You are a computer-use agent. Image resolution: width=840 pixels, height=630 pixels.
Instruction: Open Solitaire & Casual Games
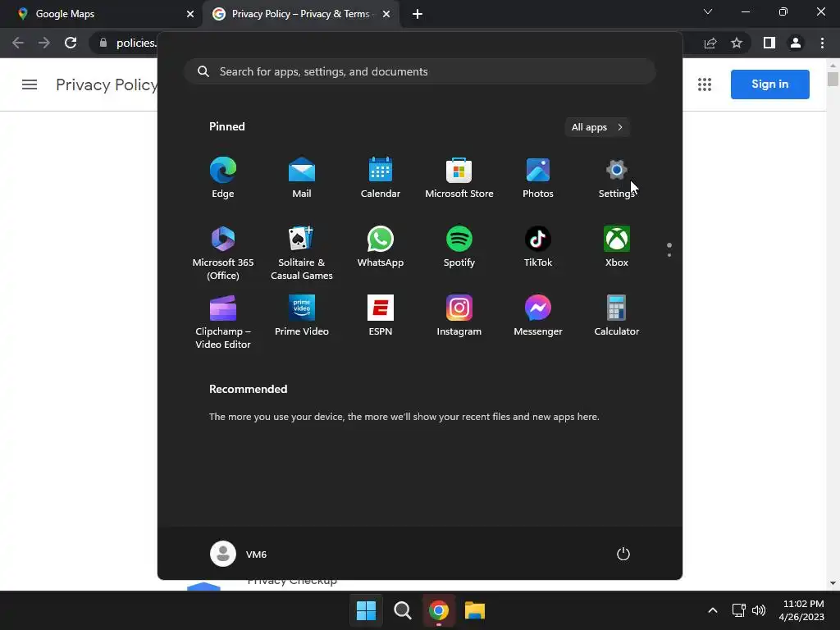point(302,253)
